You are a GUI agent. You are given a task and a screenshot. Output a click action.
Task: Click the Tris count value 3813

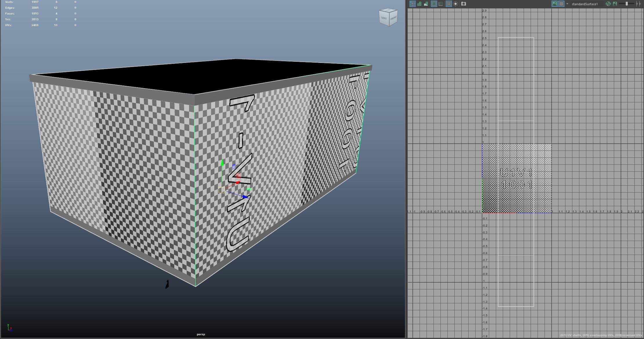pyautogui.click(x=35, y=19)
